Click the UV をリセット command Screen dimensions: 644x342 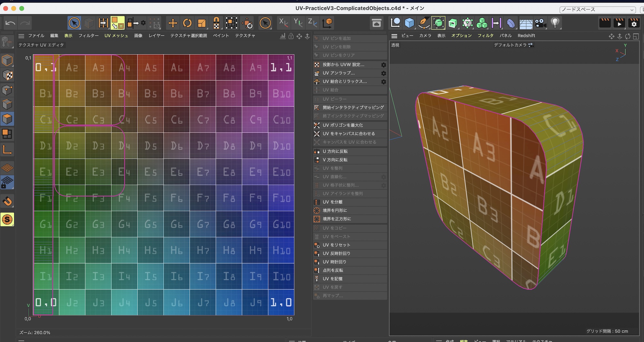pyautogui.click(x=336, y=245)
